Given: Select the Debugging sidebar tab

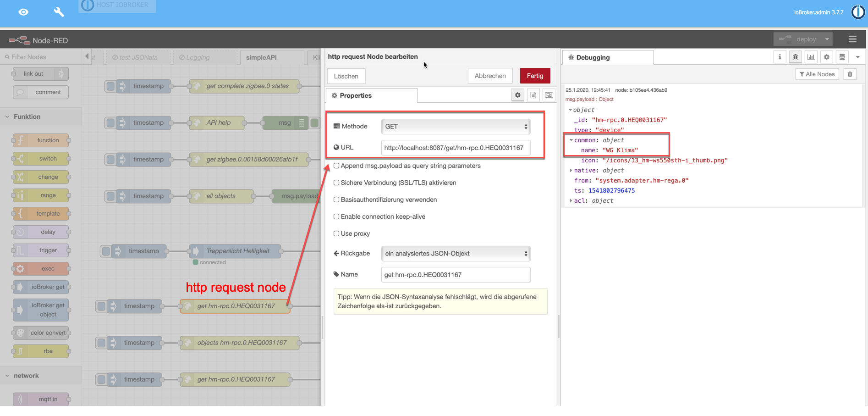Looking at the screenshot, I should click(x=608, y=57).
